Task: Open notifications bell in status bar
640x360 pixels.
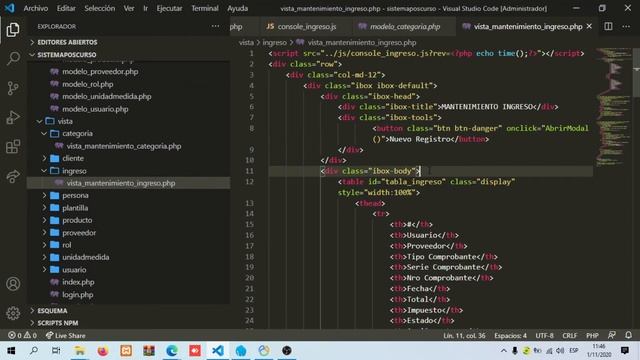Action: point(628,335)
